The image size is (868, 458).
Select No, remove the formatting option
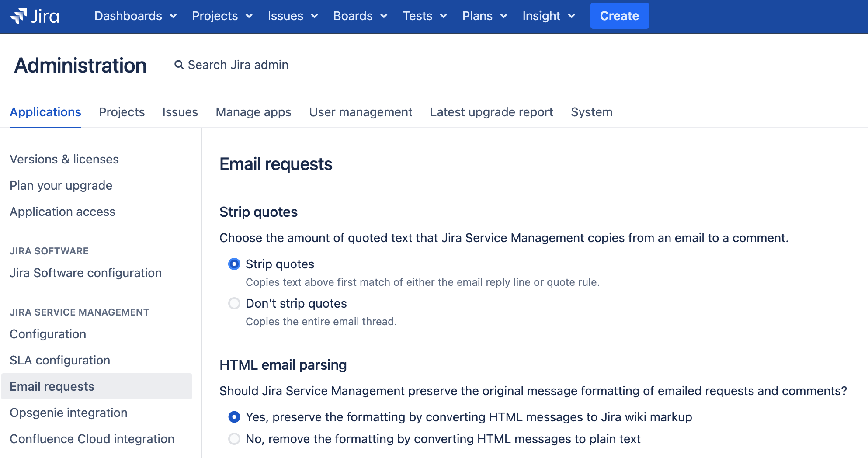pos(234,439)
